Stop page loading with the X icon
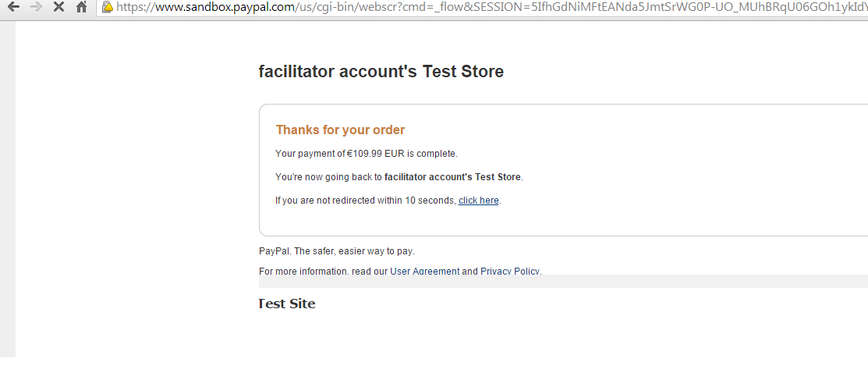The width and height of the screenshot is (868, 373). pos(58,7)
